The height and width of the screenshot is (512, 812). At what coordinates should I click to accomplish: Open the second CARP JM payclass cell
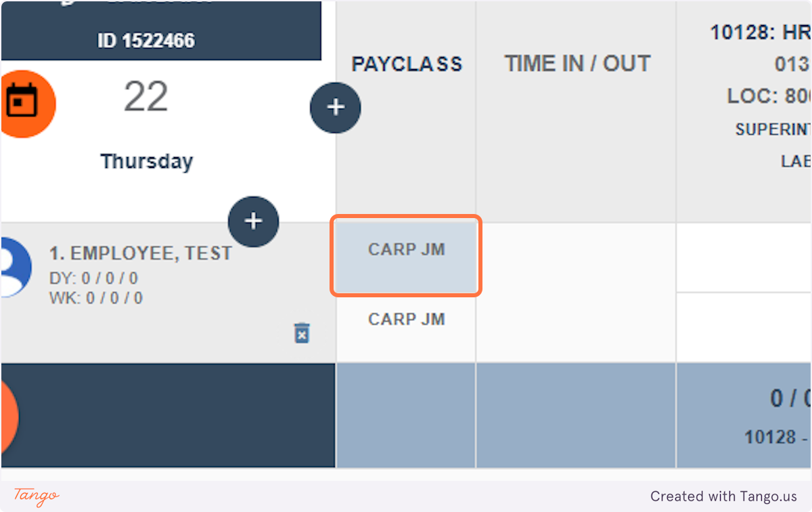pyautogui.click(x=406, y=320)
